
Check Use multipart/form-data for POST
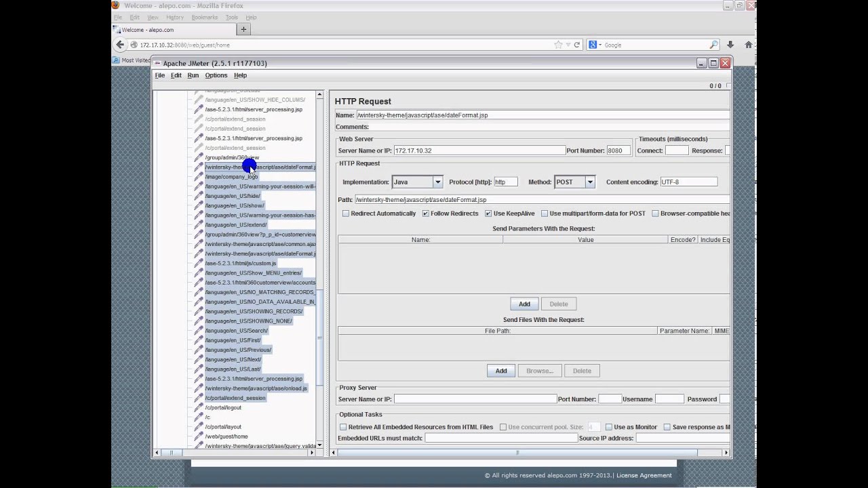[544, 213]
